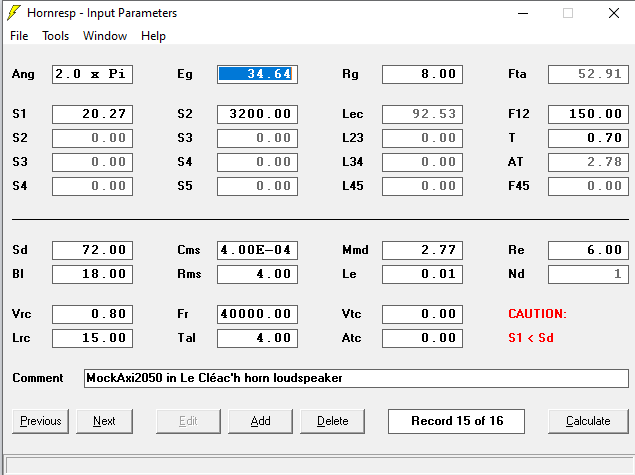Click the Add record button
Image resolution: width=635 pixels, height=475 pixels.
point(260,421)
